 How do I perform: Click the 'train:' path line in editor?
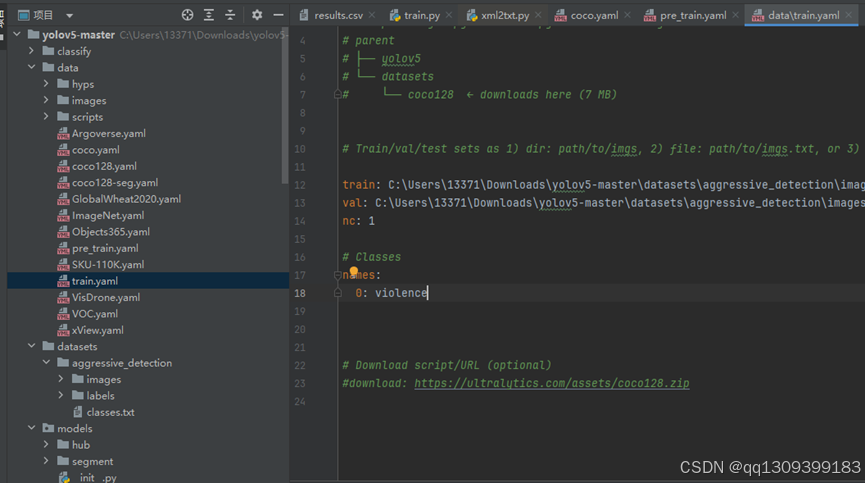click(x=604, y=185)
